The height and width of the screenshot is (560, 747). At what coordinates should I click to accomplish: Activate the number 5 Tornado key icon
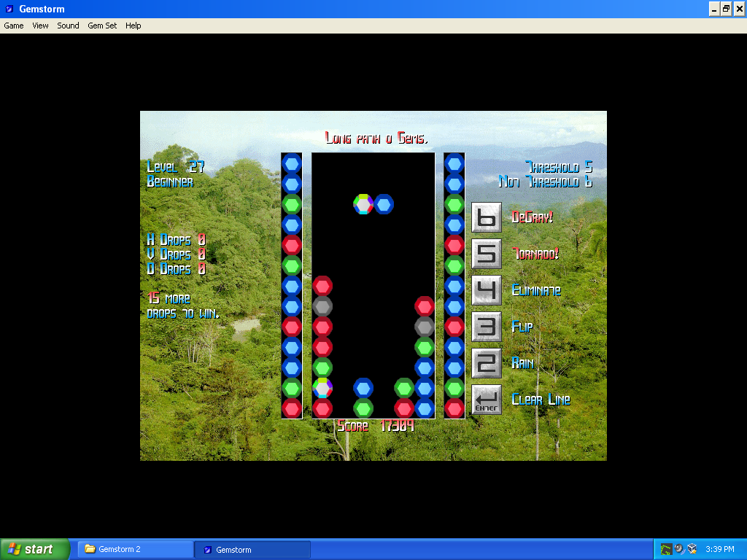click(486, 254)
